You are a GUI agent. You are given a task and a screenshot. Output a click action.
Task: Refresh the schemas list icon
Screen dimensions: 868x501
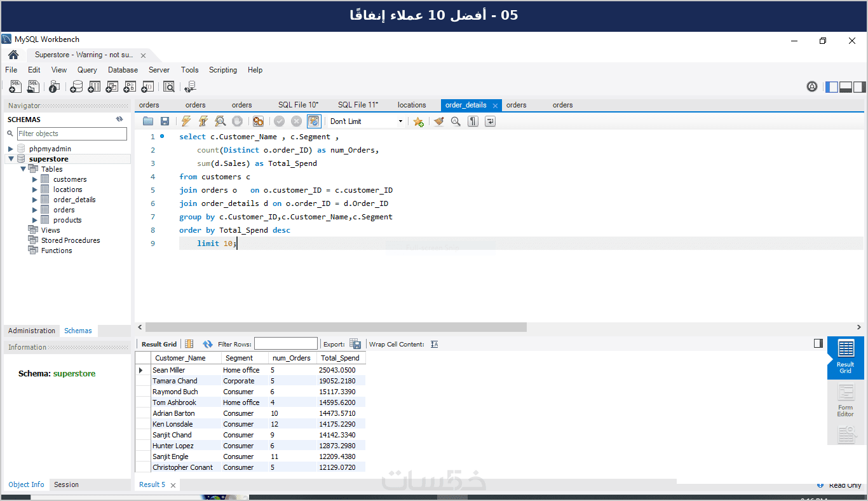tap(119, 119)
